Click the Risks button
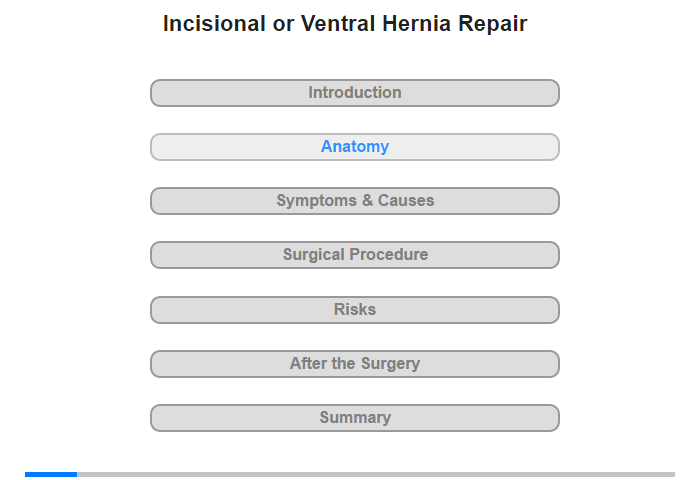 (x=355, y=310)
